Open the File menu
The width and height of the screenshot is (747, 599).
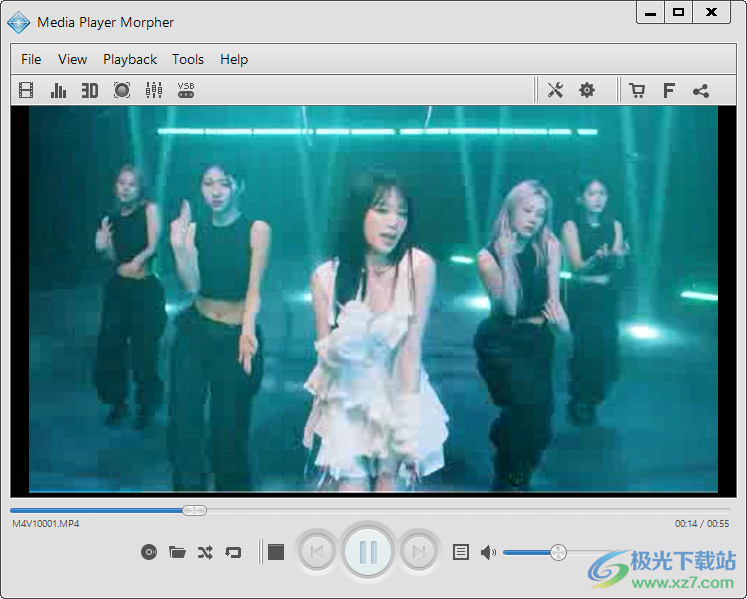31,60
